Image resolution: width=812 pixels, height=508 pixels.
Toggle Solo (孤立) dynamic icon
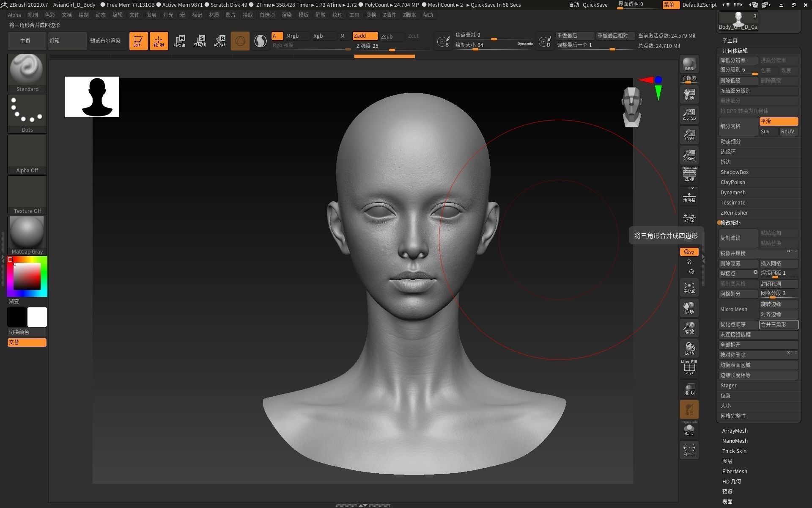tap(689, 429)
